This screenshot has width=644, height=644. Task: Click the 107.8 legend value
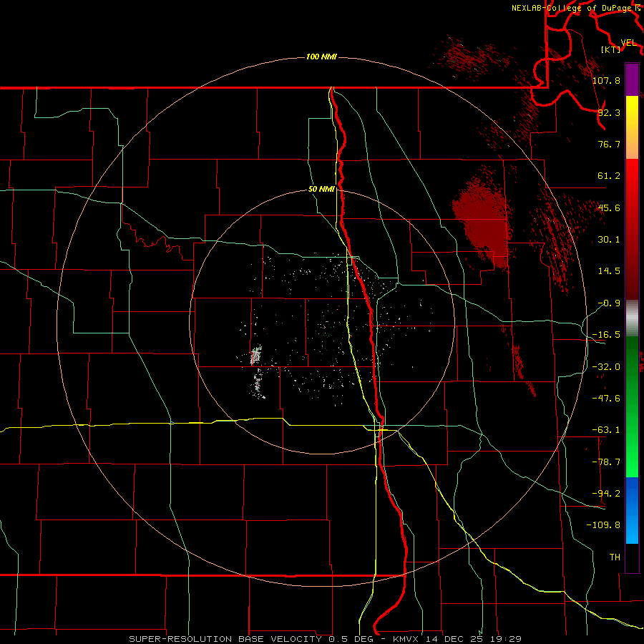pos(606,80)
